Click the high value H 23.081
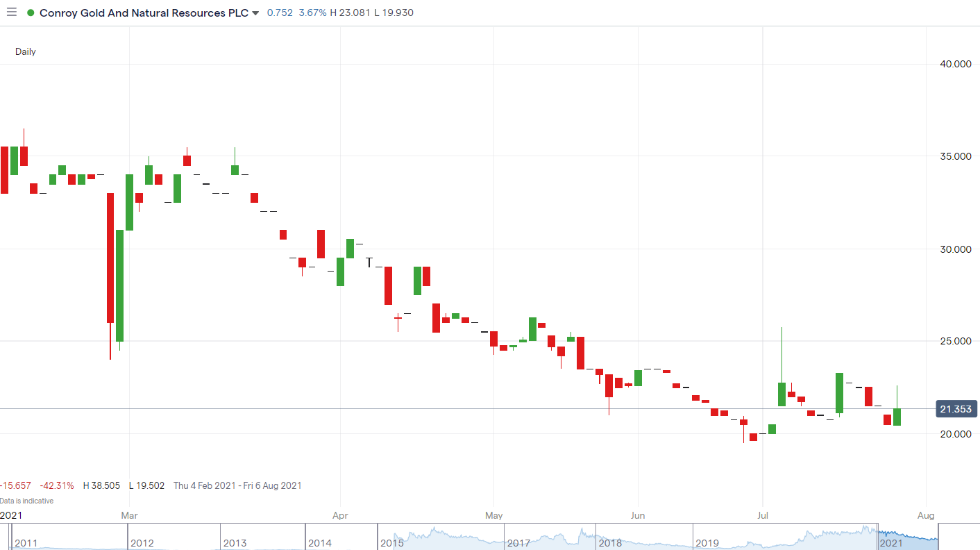Image resolution: width=980 pixels, height=550 pixels. coord(348,12)
